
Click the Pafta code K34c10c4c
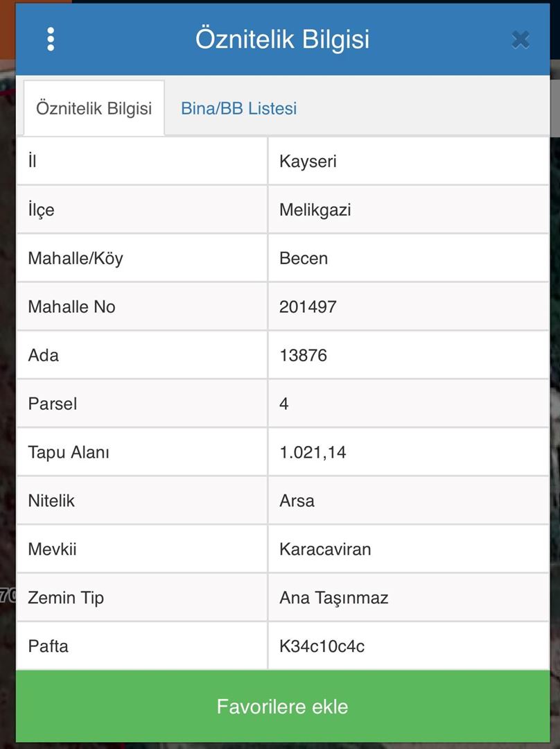[322, 646]
